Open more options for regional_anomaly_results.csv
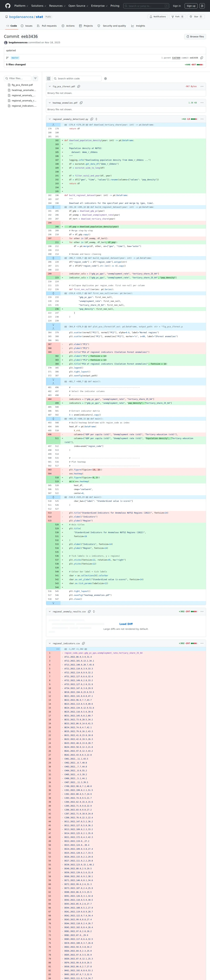The width and height of the screenshot is (210, 980). point(202,611)
